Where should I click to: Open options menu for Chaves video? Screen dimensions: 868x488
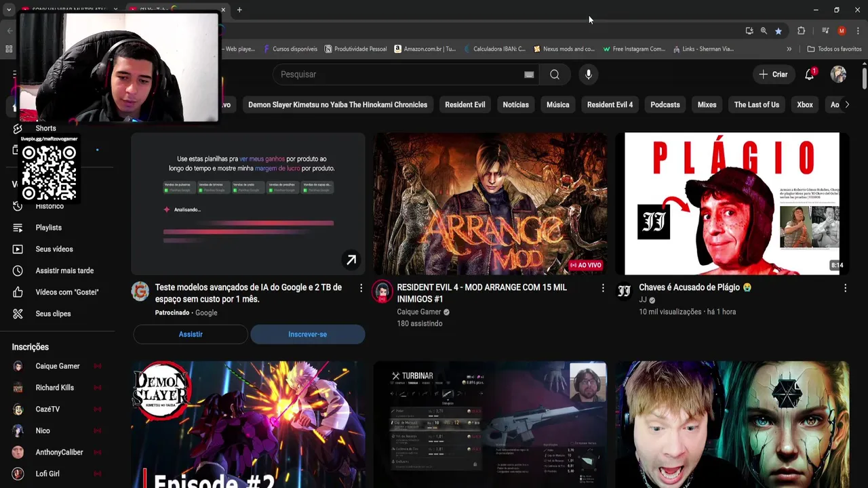pos(845,288)
